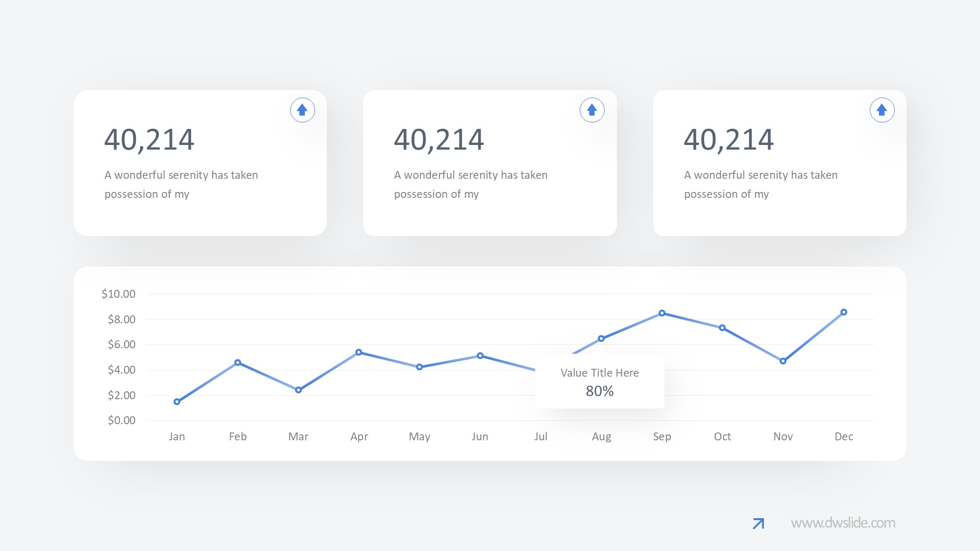Click the Value Title Here tooltip box
This screenshot has height=551, width=980.
point(599,373)
